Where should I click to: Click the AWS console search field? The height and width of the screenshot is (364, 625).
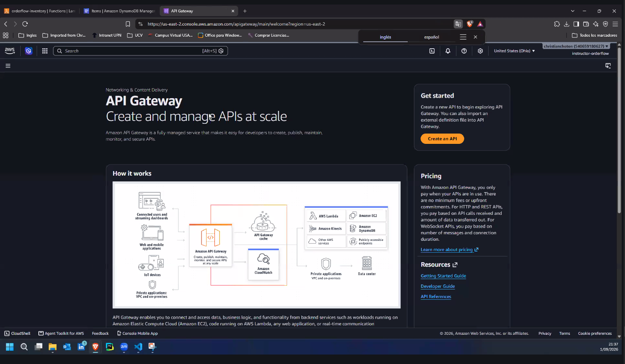coord(140,51)
